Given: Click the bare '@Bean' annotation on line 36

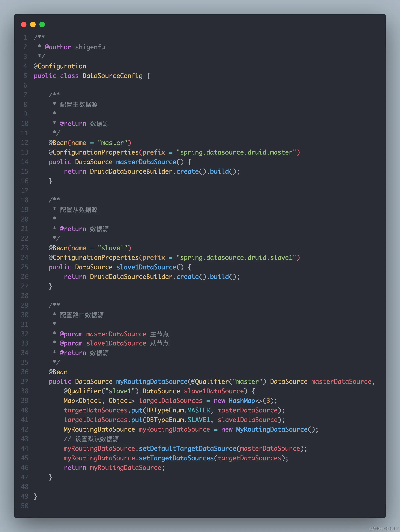Looking at the screenshot, I should point(58,372).
